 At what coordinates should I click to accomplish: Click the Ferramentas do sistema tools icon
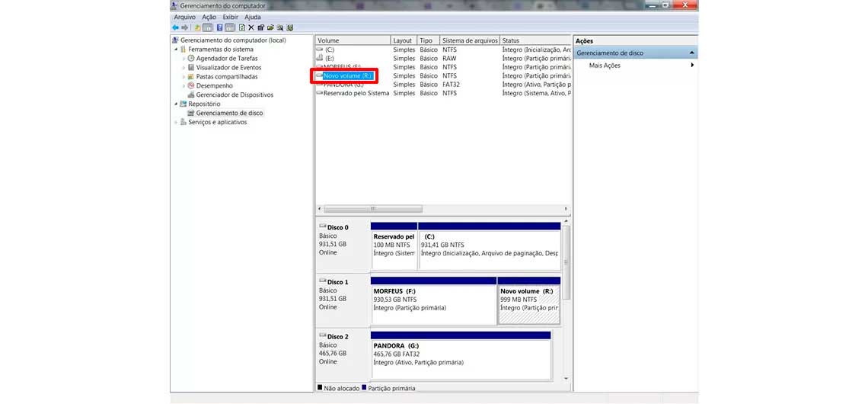click(x=183, y=50)
